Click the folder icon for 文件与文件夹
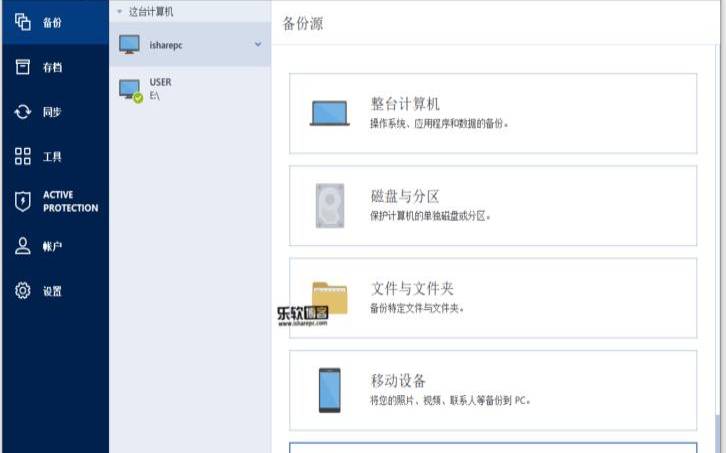 [330, 297]
